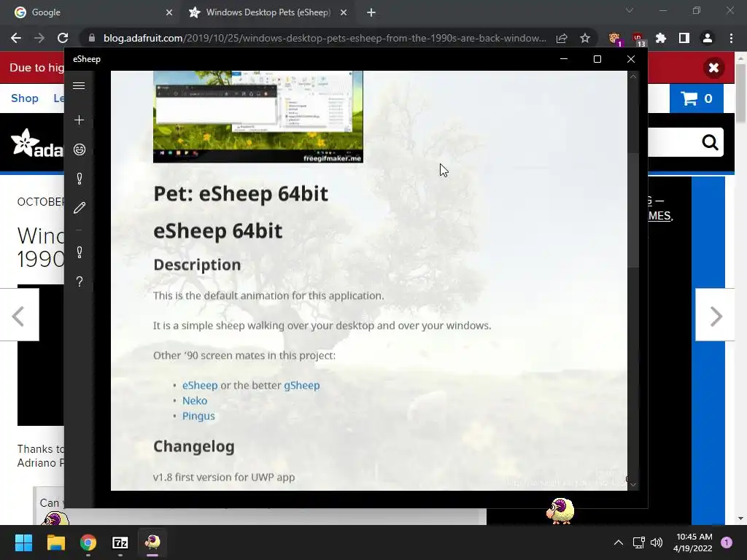Click the eSheep desktop screenshot thumbnail
Viewport: 747px width, 560px height.
[258, 117]
